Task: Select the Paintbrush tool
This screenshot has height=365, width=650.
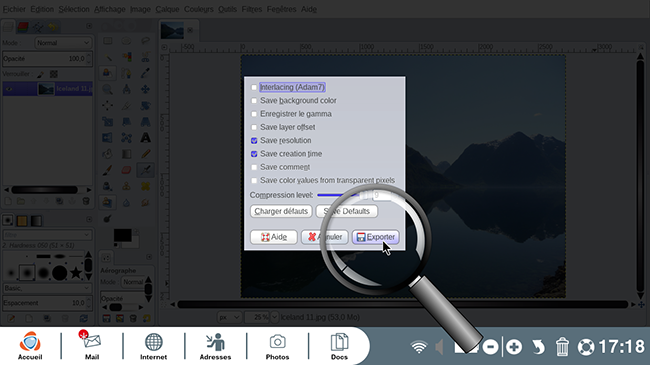Action: point(108,170)
